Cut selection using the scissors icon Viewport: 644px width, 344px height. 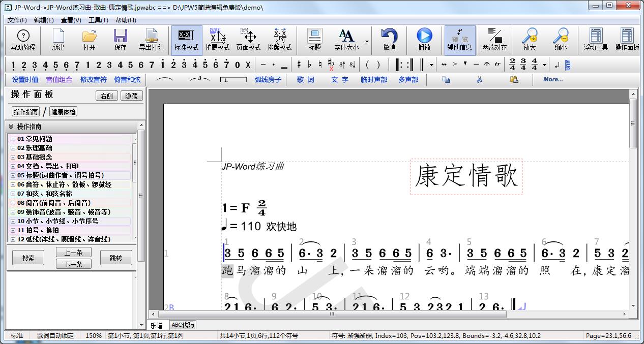click(479, 79)
